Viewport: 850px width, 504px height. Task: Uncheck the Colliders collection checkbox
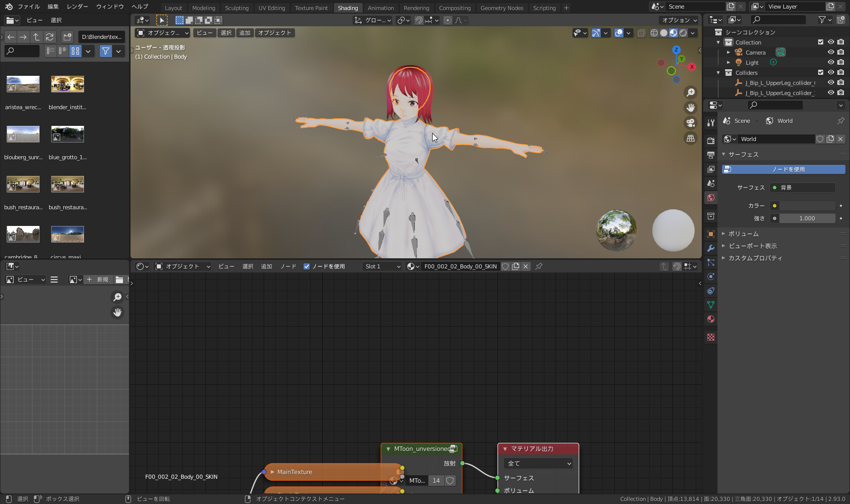coord(821,73)
